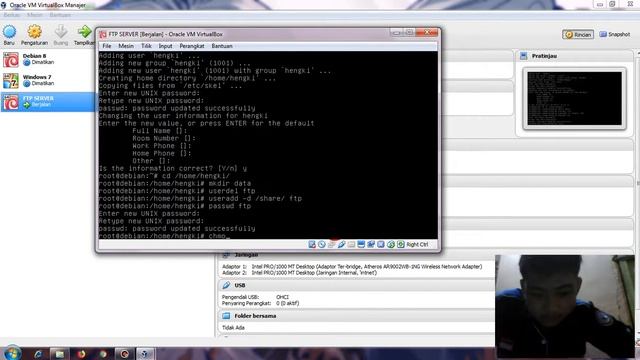Switch to VirtualBox via its taskbar button
Screen dimensions: 640x360
pyautogui.click(x=144, y=354)
